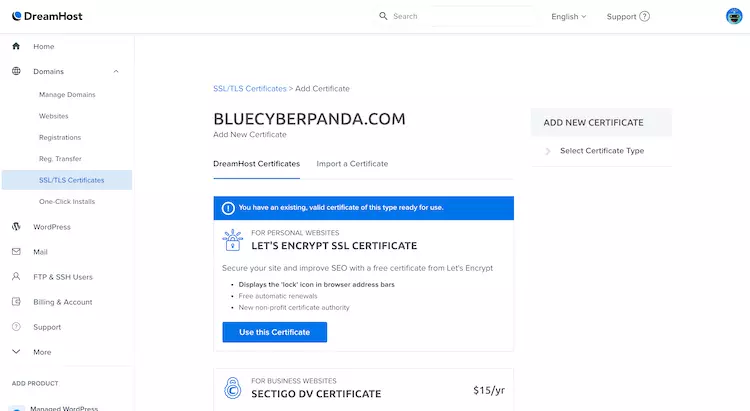The height and width of the screenshot is (411, 750).
Task: Click the FTP & SSH Users person icon
Action: coord(16,277)
